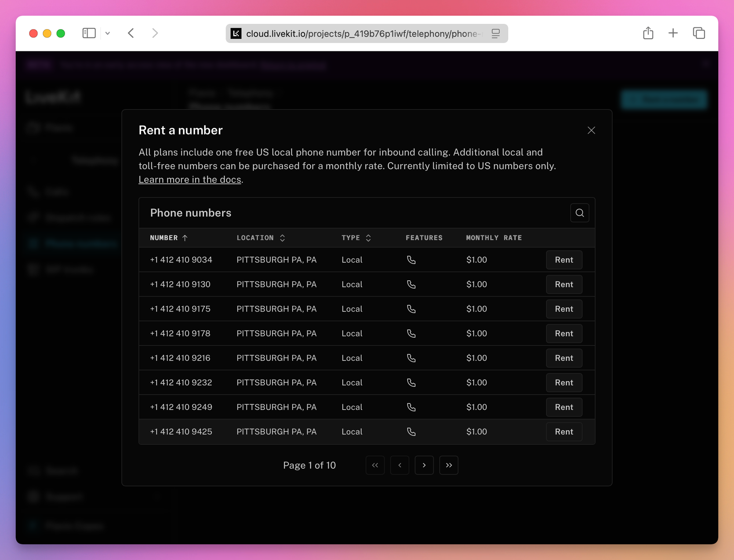
Task: Click the voice feature icon for 9175
Action: [x=411, y=309]
